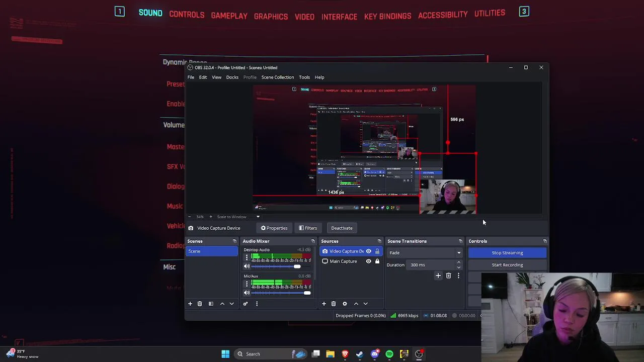
Task: Remove the selected source using the trash icon
Action: (x=334, y=304)
